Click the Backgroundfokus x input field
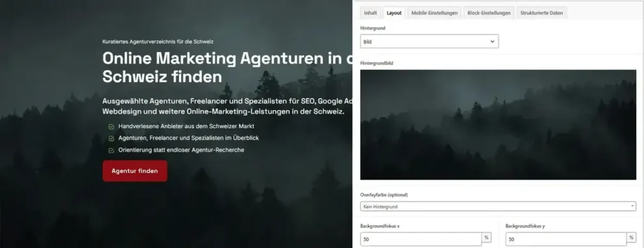 coord(421,239)
